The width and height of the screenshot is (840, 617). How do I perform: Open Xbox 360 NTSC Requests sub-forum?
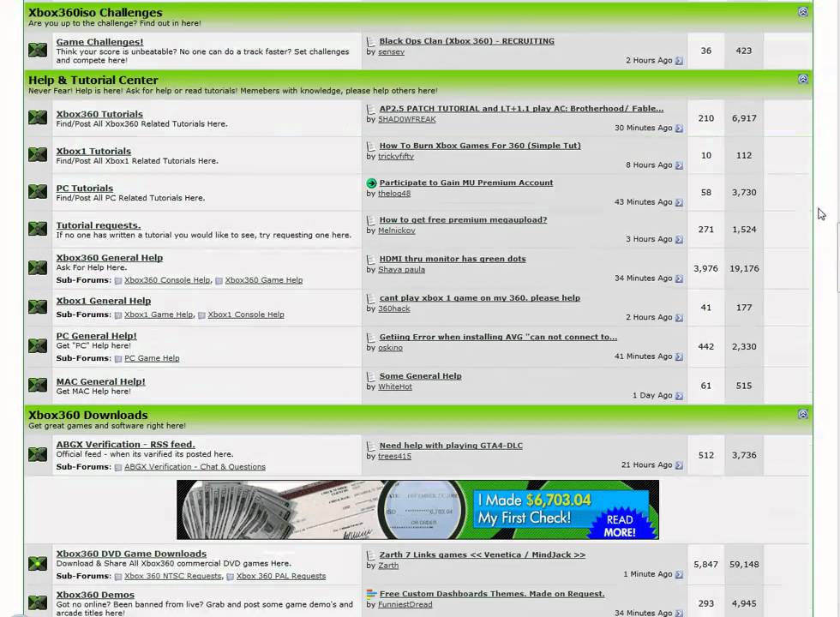pyautogui.click(x=172, y=576)
